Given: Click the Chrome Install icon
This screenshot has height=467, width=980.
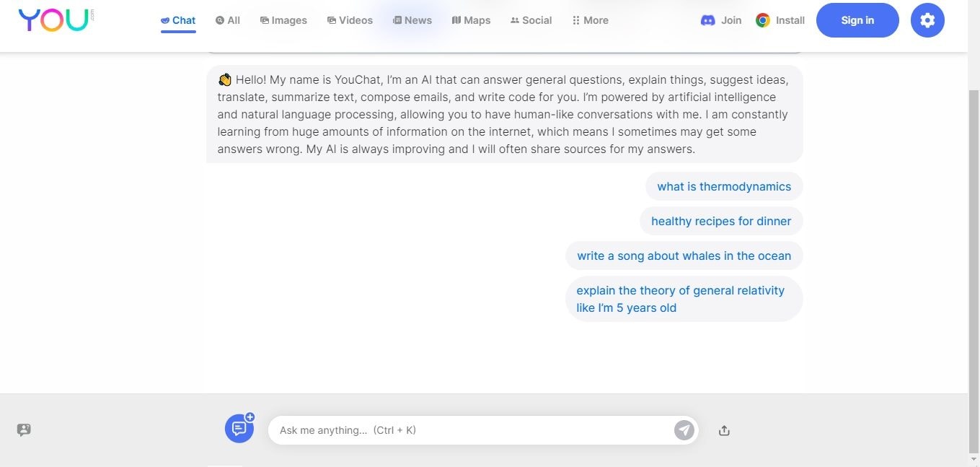Looking at the screenshot, I should click(763, 20).
